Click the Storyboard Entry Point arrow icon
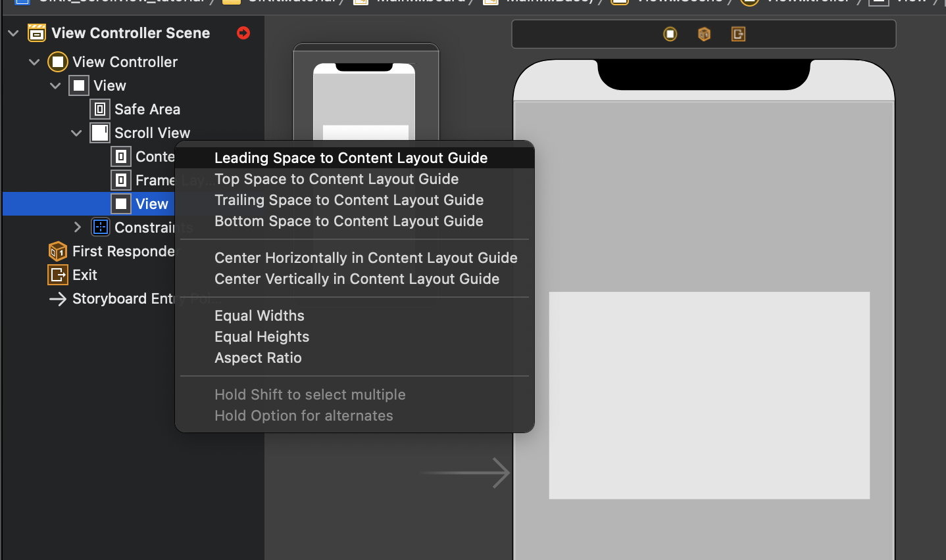The height and width of the screenshot is (560, 946). point(58,299)
